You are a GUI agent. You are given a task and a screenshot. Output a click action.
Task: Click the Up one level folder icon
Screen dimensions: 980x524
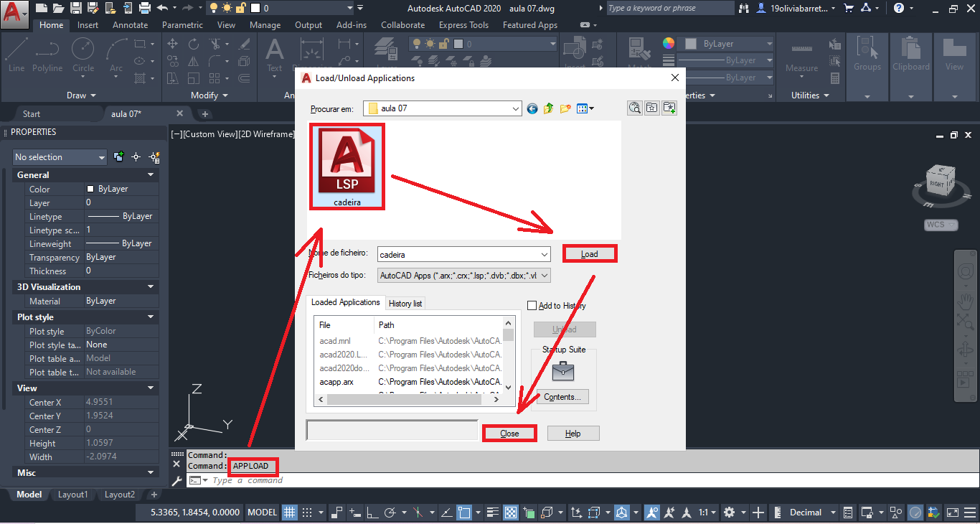tap(549, 108)
